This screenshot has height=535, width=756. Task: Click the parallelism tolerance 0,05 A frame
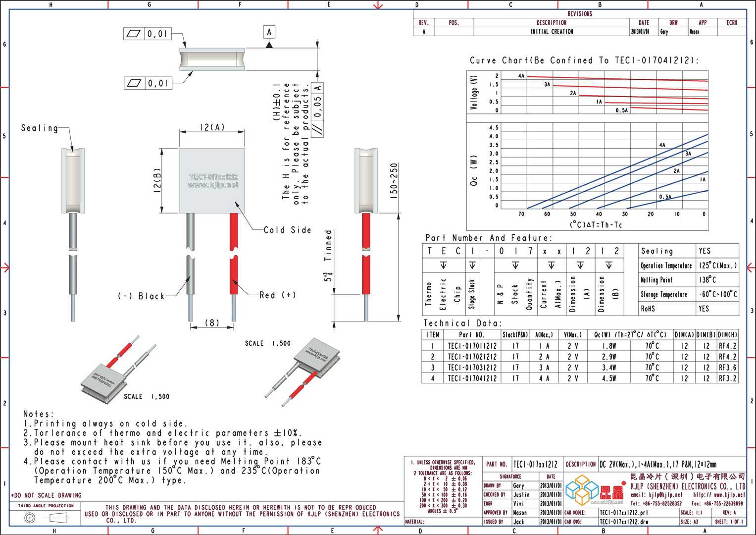317,109
